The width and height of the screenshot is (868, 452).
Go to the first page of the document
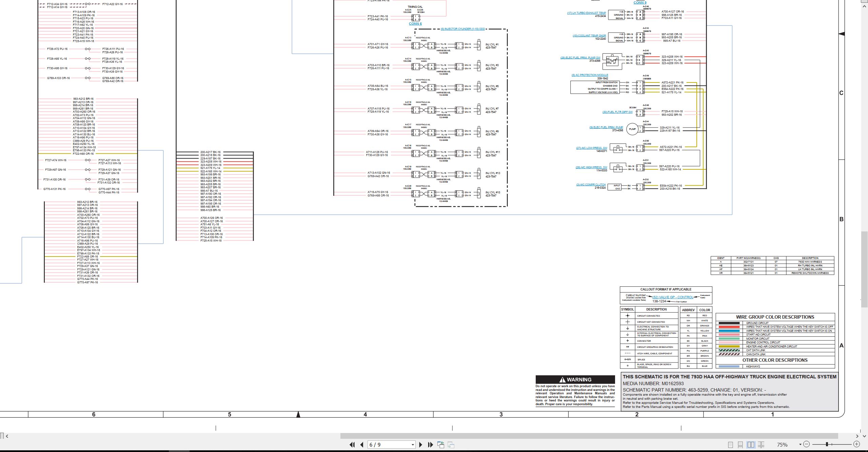pos(352,445)
